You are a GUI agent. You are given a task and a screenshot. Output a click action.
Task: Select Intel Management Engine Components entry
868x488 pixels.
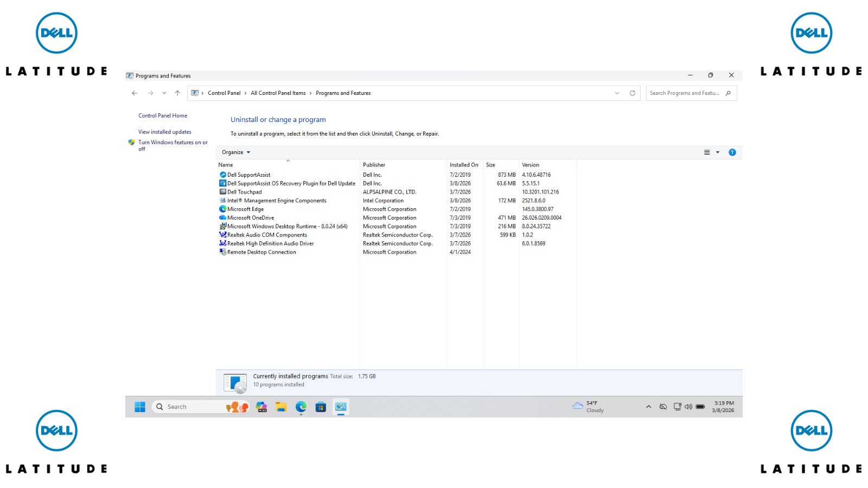pos(277,201)
